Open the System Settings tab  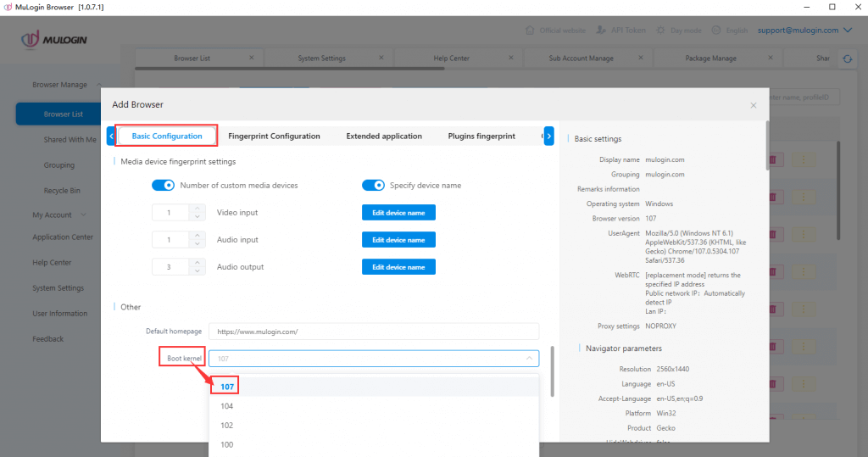321,59
